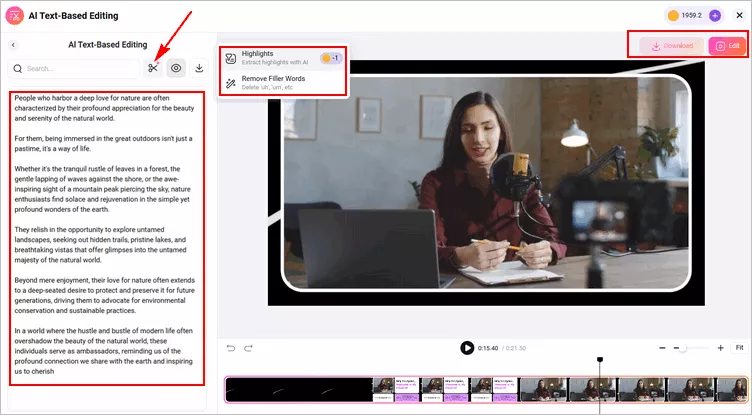
Task: Play the video preview
Action: 467,348
